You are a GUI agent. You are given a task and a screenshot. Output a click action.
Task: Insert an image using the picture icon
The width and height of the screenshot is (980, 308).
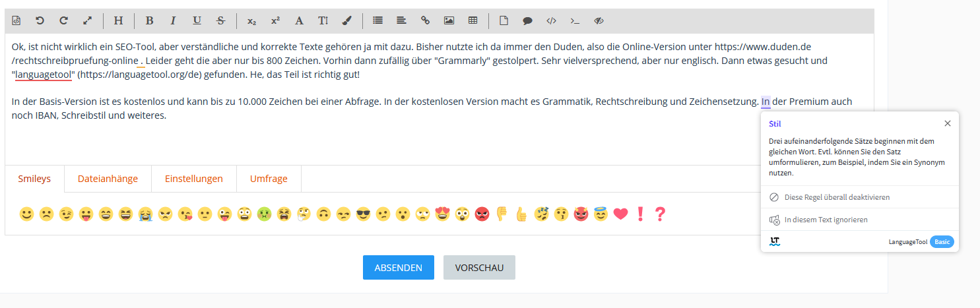click(x=449, y=20)
